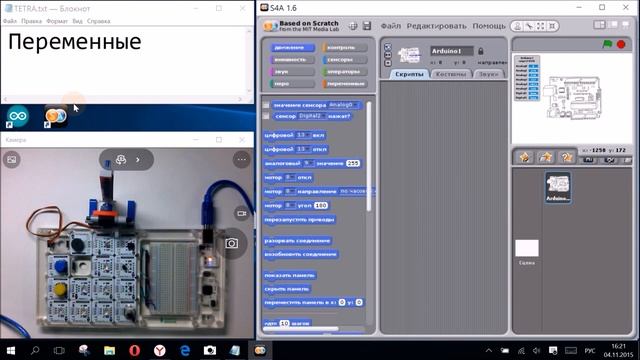Set rotation style to don't rotate
The width and height of the screenshot is (640, 360).
tap(388, 63)
